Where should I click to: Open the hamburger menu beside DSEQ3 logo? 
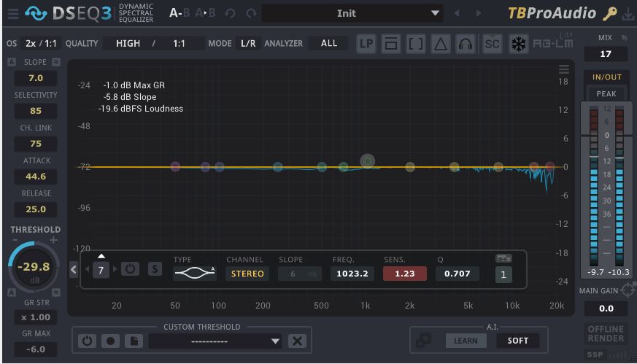click(13, 13)
